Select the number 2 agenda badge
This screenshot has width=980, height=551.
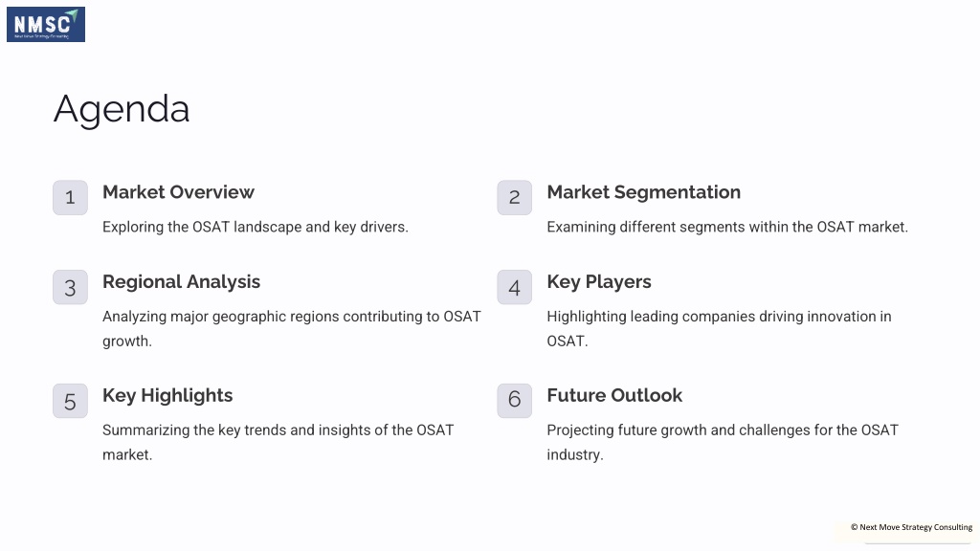pyautogui.click(x=514, y=197)
